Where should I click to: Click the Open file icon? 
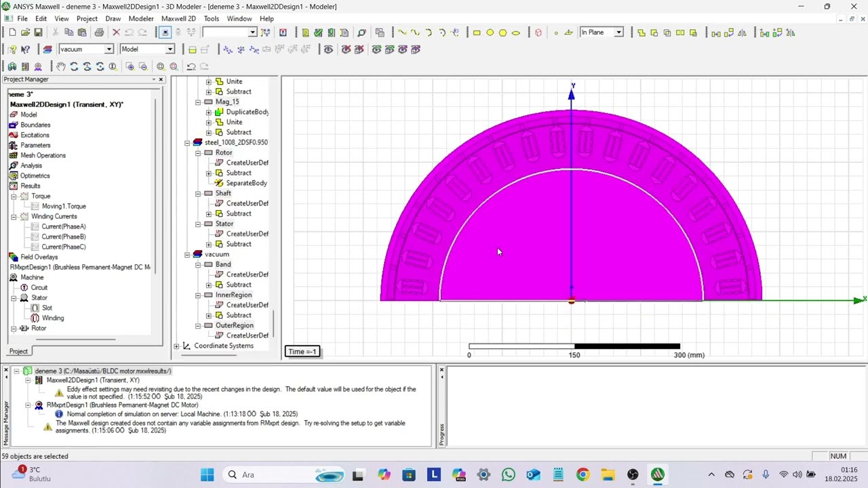(x=25, y=33)
